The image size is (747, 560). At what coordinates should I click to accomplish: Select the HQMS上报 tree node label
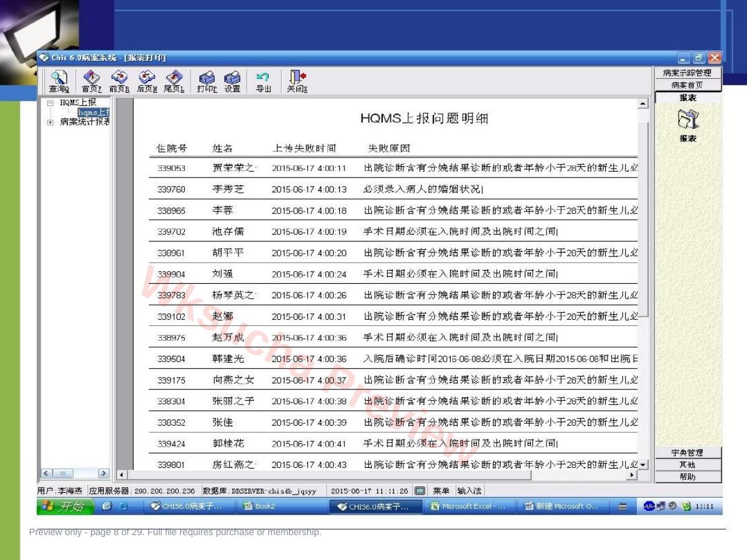(78, 103)
